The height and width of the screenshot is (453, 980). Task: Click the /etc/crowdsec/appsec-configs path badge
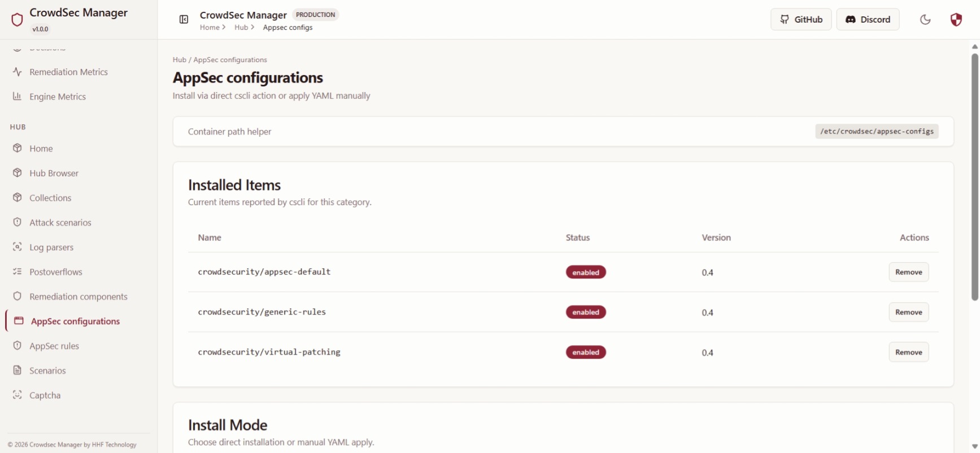(877, 131)
